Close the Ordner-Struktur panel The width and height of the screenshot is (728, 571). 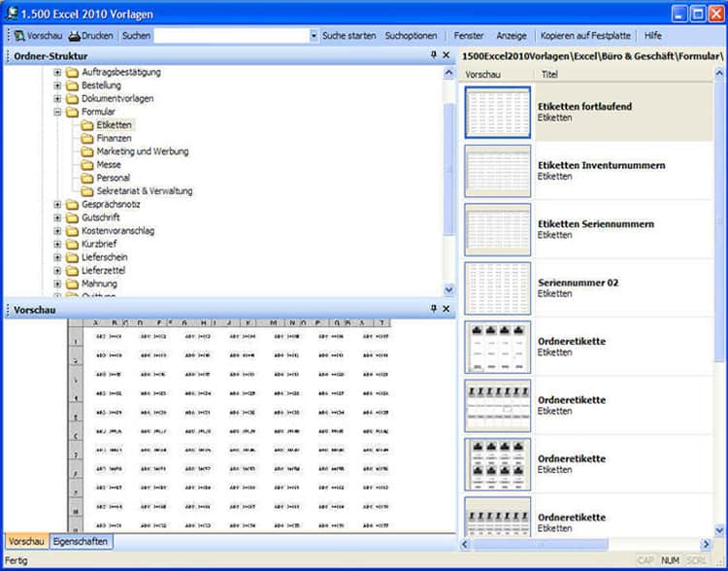point(447,55)
